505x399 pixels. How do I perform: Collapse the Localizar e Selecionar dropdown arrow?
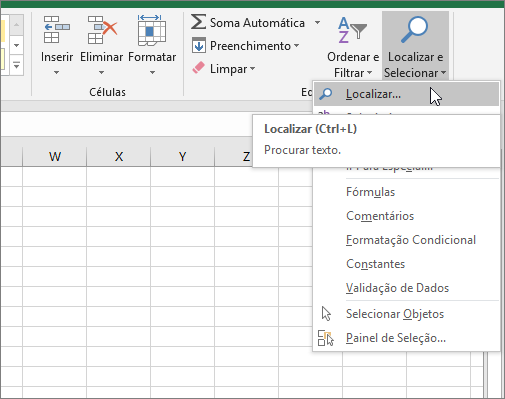[x=443, y=72]
